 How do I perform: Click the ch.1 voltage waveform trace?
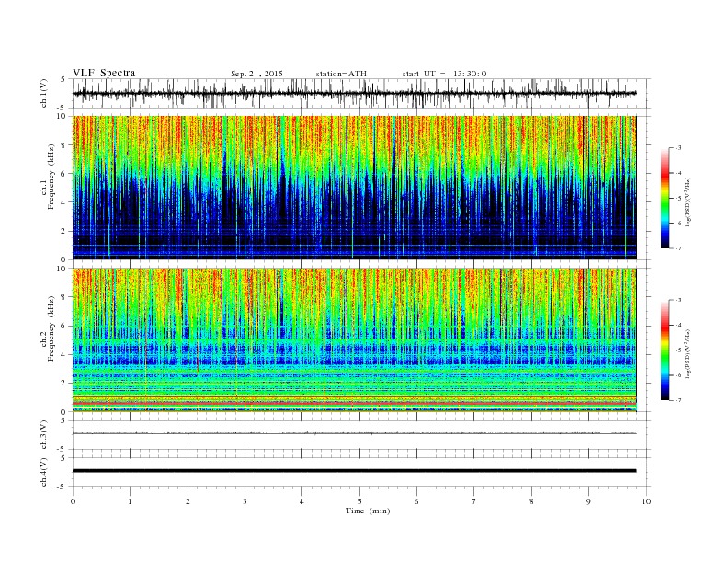pyautogui.click(x=354, y=93)
